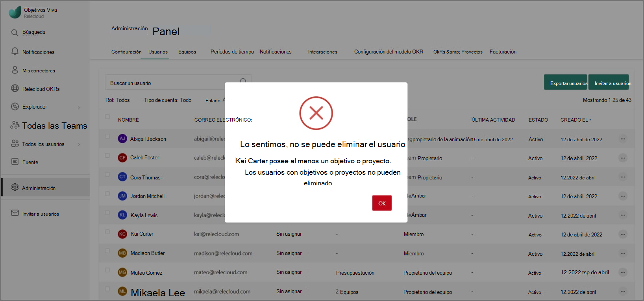Check the Kai Carter row checkbox
Screen dimensions: 644x301
(x=107, y=232)
